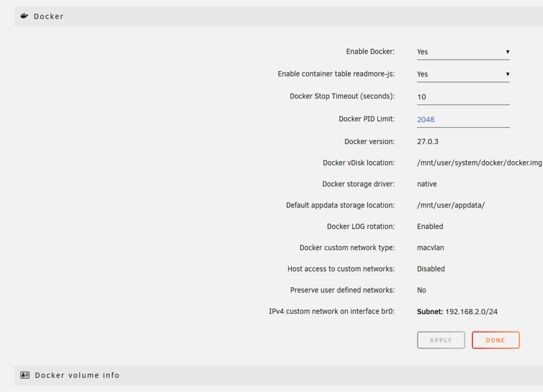This screenshot has height=392, width=543.
Task: Click the 'macvlan' network type value
Action: pos(431,248)
